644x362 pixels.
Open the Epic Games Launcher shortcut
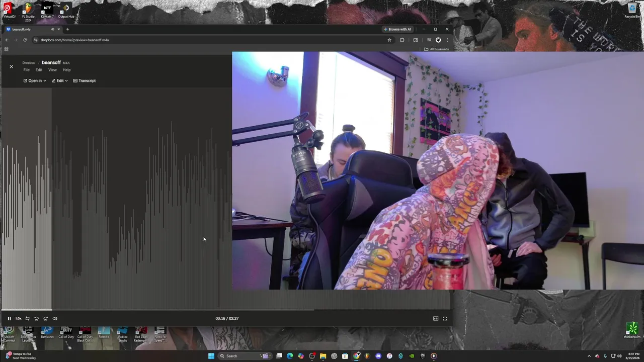click(28, 334)
